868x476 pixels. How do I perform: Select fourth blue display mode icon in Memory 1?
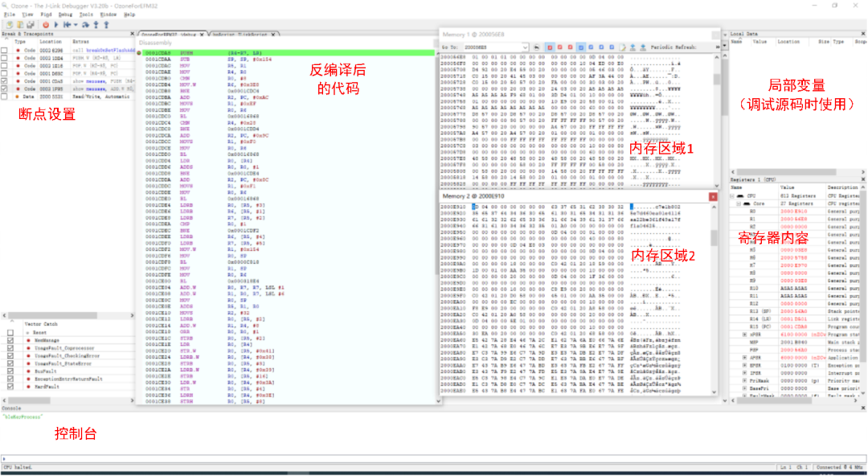pos(612,47)
